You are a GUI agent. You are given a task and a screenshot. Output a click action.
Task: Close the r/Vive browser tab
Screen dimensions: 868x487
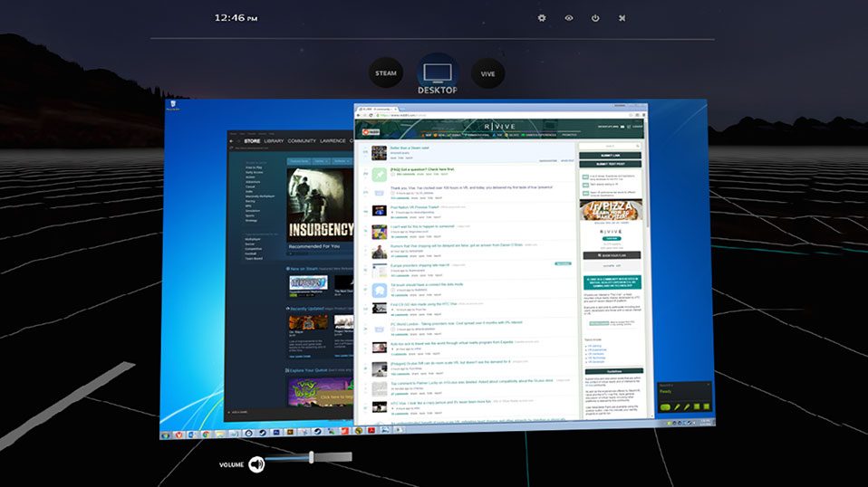pyautogui.click(x=394, y=109)
